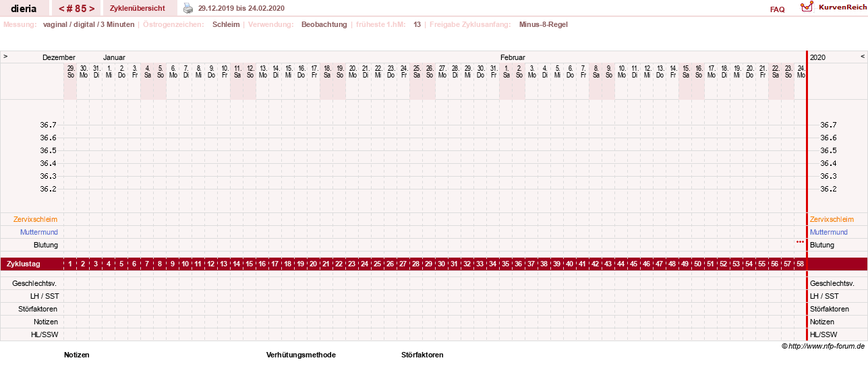
Task: Select the #85 cycle number tab
Action: pyautogui.click(x=76, y=9)
